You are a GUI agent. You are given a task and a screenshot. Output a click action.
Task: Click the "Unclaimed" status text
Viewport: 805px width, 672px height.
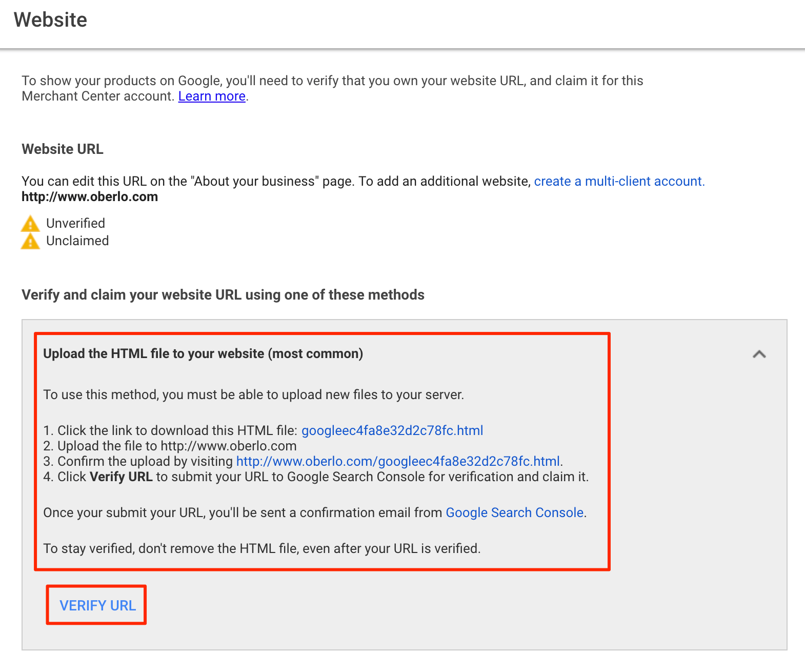tap(77, 241)
